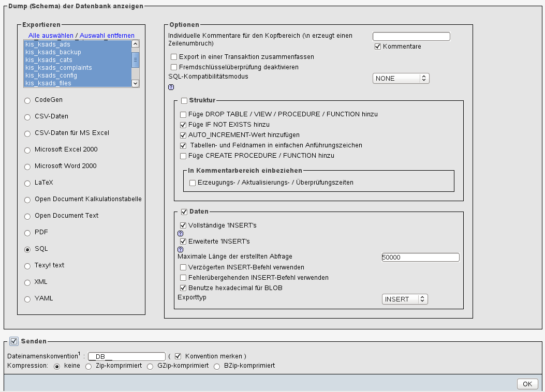Choose PDF export format

click(27, 233)
